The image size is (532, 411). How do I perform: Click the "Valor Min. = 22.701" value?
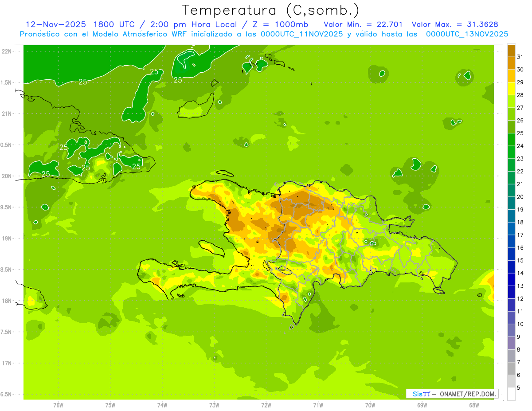363,24
